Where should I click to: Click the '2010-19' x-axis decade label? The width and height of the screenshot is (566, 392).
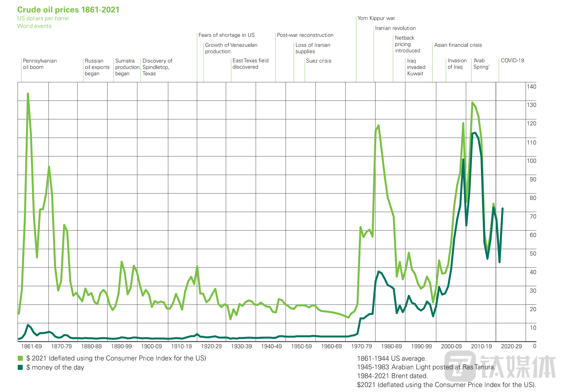[x=481, y=346]
